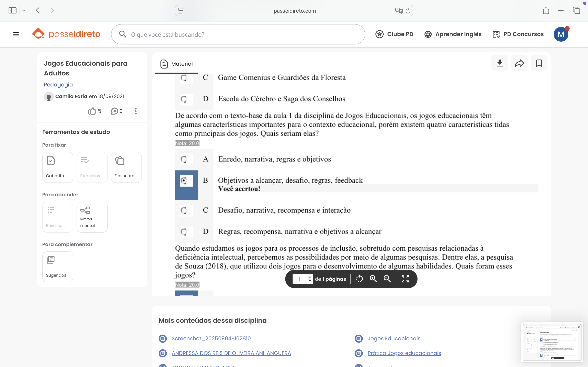The image size is (588, 367).
Task: Switch to the Material tab
Action: [177, 64]
